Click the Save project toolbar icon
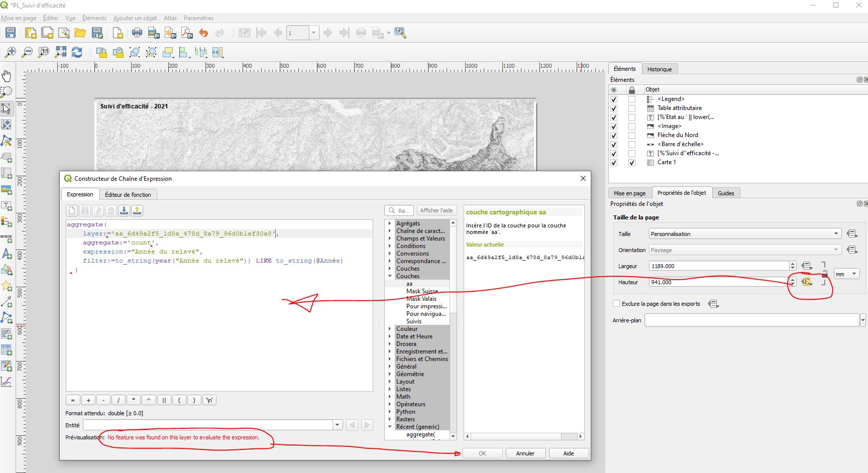868x473 pixels. pos(11,33)
